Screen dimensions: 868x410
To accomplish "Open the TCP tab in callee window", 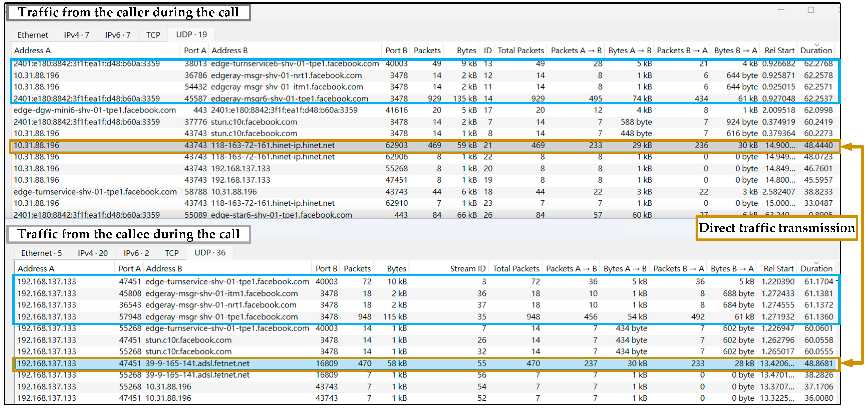I will pyautogui.click(x=172, y=253).
